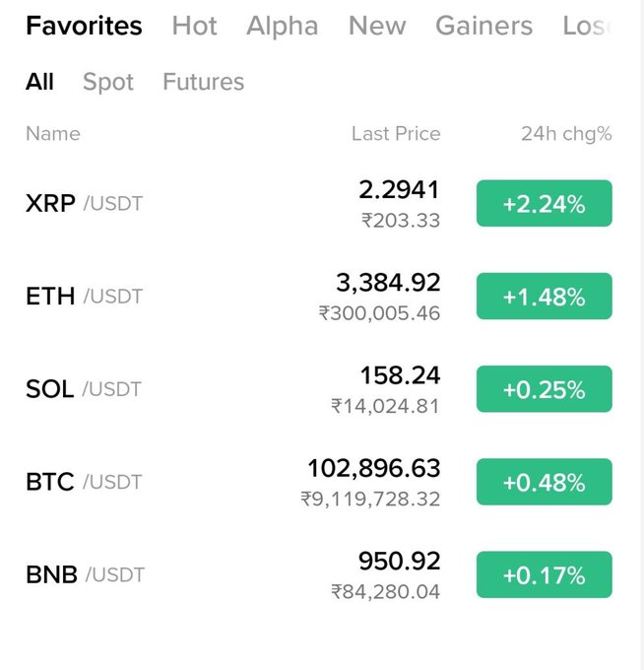Open the BTC/USDT pair
644x670 pixels.
(84, 482)
